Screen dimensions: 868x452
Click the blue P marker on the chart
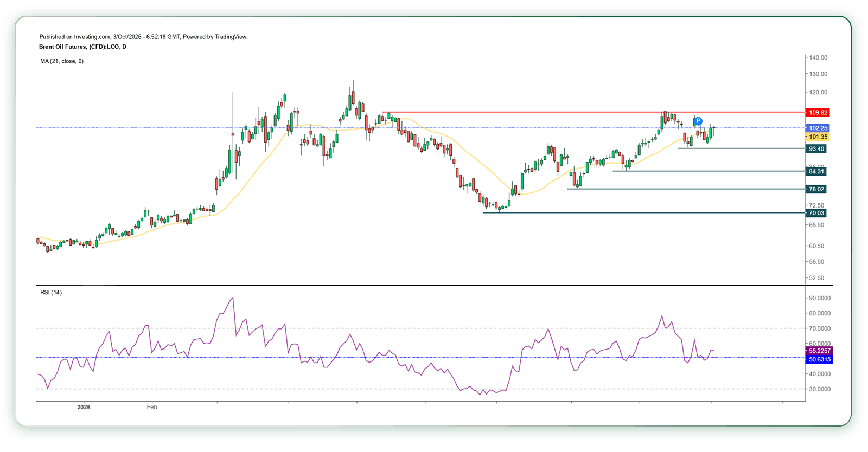698,121
